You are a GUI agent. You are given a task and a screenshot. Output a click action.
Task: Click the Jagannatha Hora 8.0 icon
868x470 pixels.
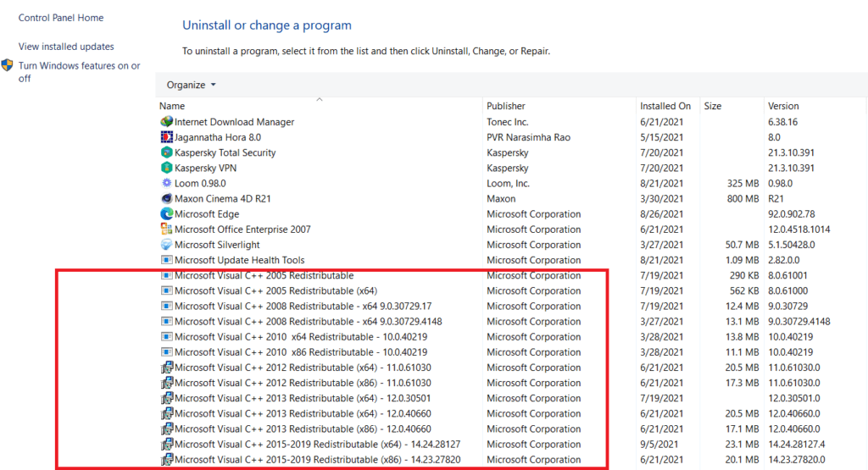click(x=167, y=137)
